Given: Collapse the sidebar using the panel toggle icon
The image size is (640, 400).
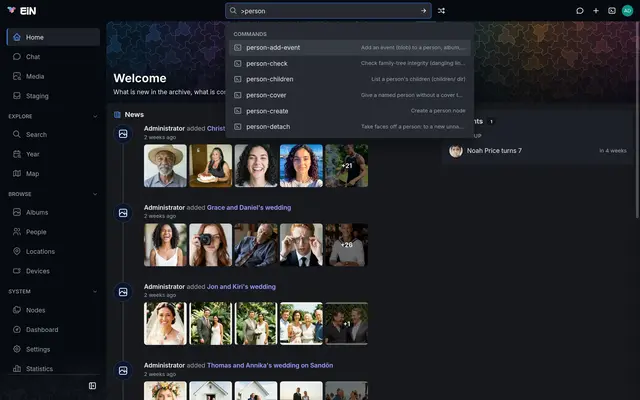Looking at the screenshot, I should [x=93, y=386].
